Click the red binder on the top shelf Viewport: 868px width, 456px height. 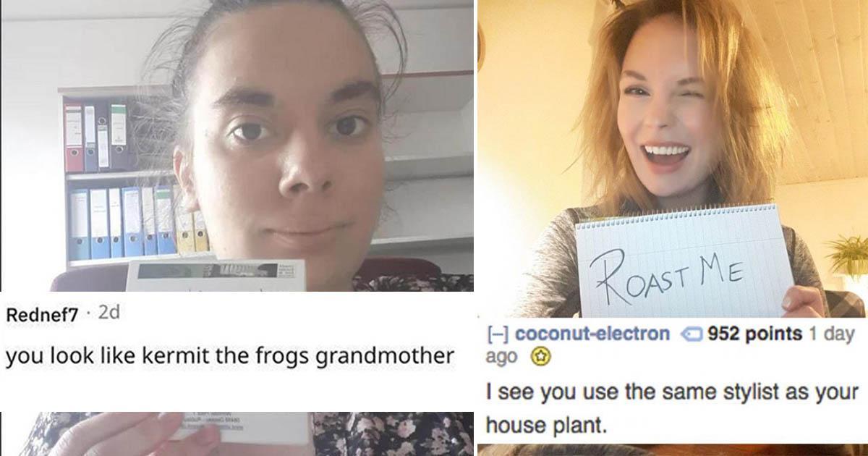point(73,136)
